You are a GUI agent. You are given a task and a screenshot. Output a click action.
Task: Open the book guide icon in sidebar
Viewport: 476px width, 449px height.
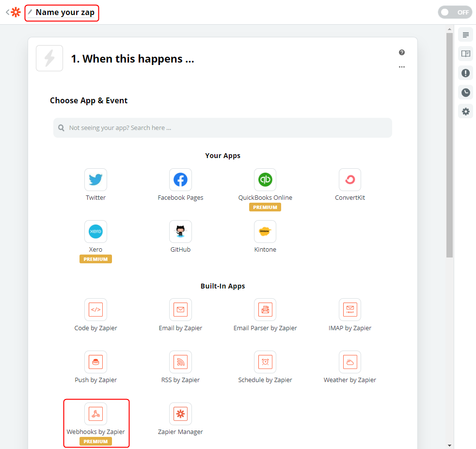coord(465,54)
